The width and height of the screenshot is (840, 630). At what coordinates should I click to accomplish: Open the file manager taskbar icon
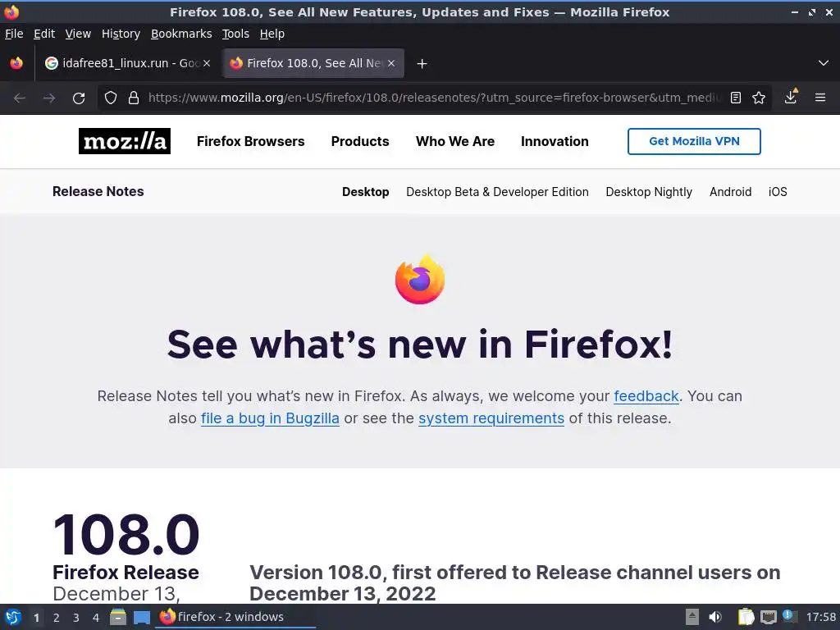(118, 617)
